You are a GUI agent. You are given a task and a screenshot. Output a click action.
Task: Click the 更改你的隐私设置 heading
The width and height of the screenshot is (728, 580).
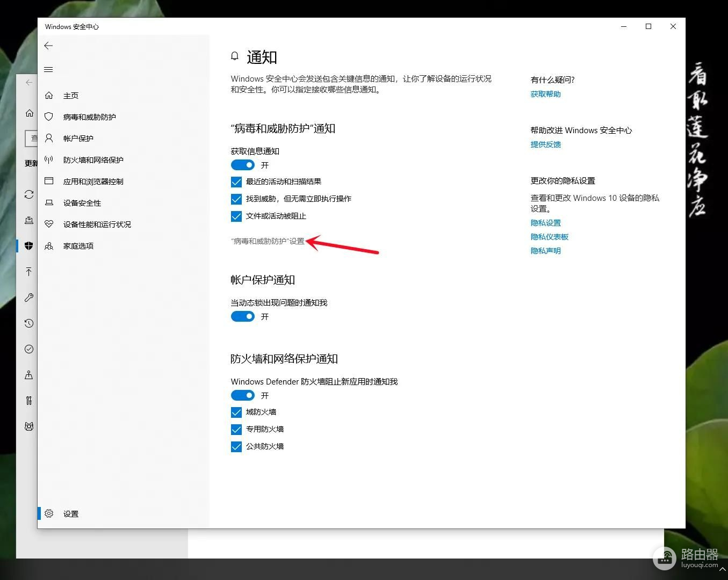[x=563, y=180]
